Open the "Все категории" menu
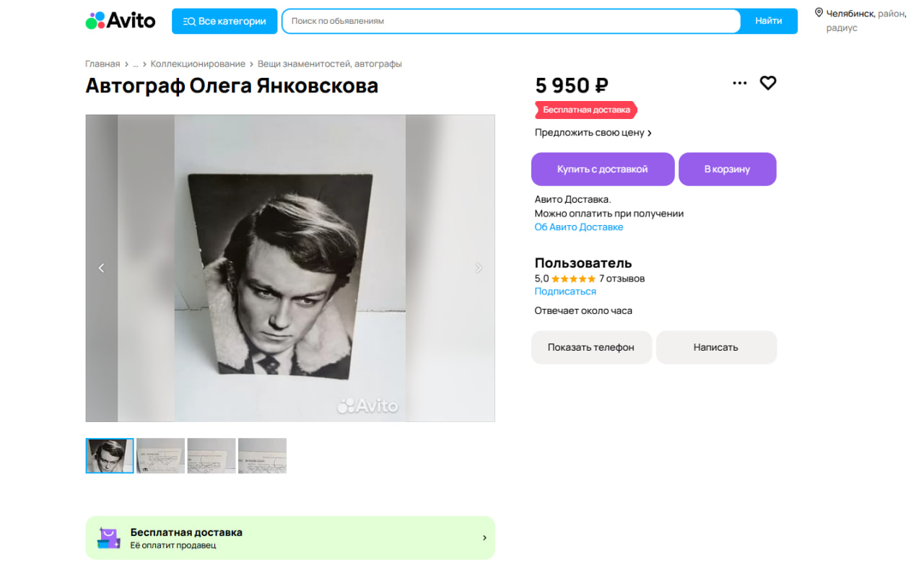This screenshot has width=924, height=570. point(225,21)
